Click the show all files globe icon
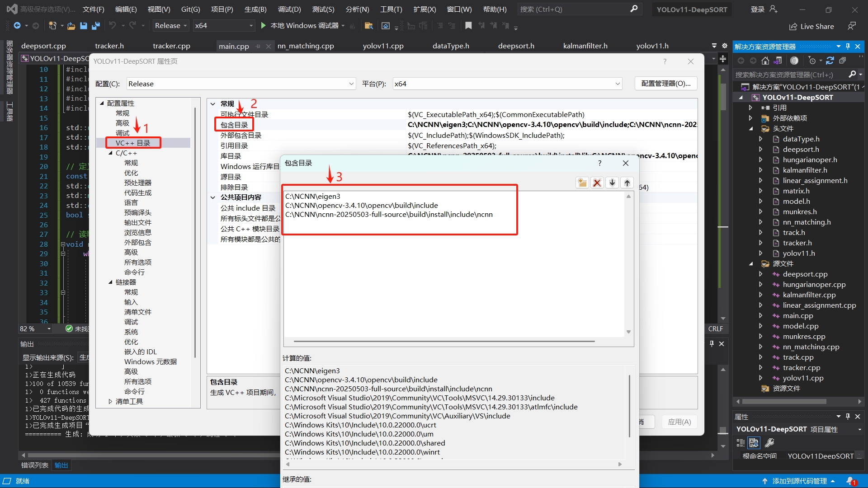The width and height of the screenshot is (868, 488). click(x=794, y=61)
